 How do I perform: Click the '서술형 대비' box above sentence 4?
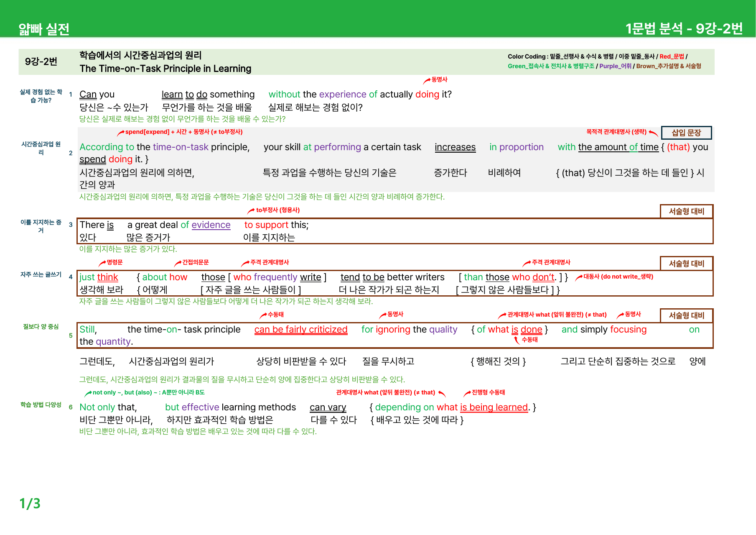(x=687, y=264)
